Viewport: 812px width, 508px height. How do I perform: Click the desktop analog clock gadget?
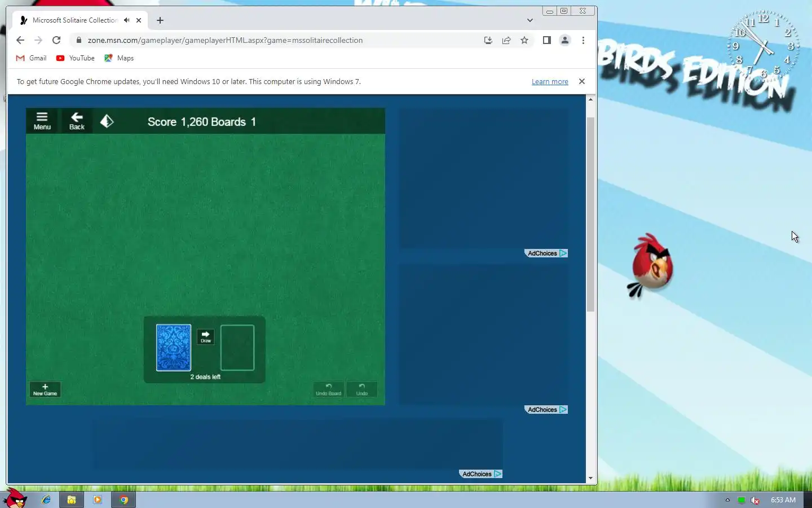(764, 46)
